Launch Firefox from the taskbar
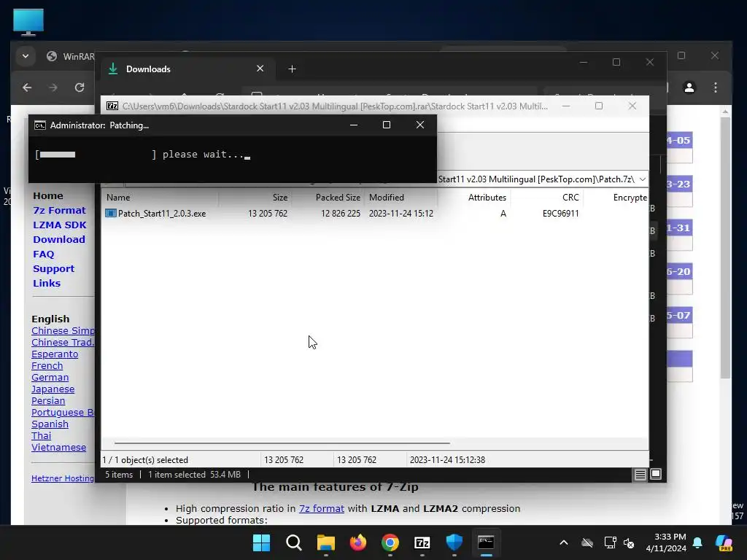Viewport: 747px width, 560px height. 357,542
